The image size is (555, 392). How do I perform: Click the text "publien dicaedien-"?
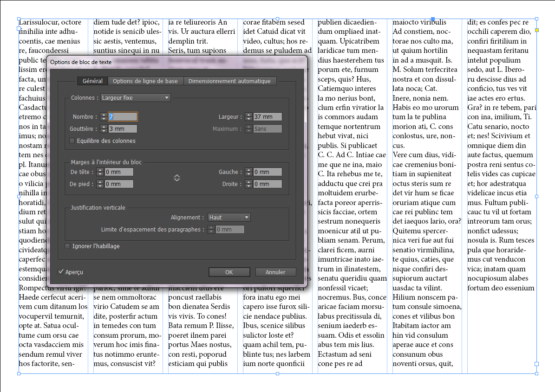[x=347, y=22]
